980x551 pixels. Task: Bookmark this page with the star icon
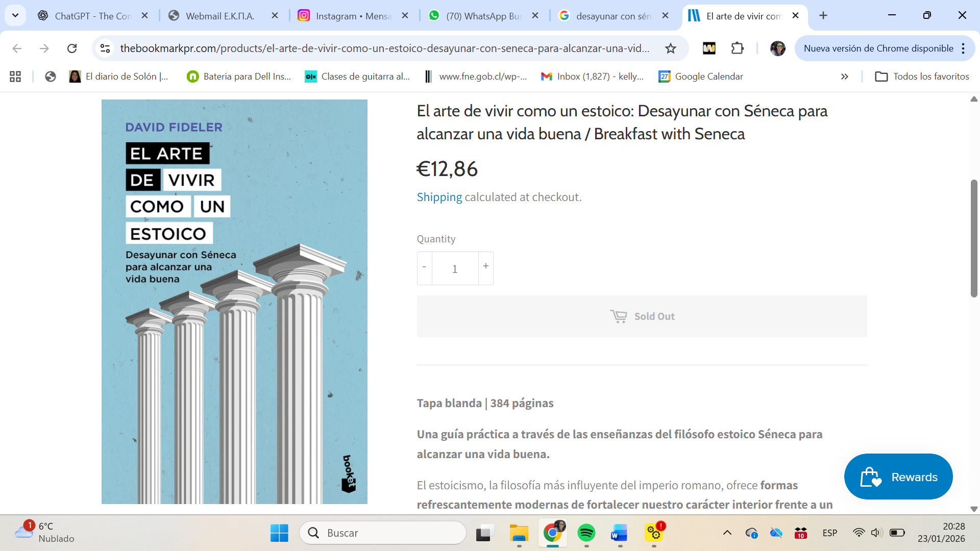point(670,48)
